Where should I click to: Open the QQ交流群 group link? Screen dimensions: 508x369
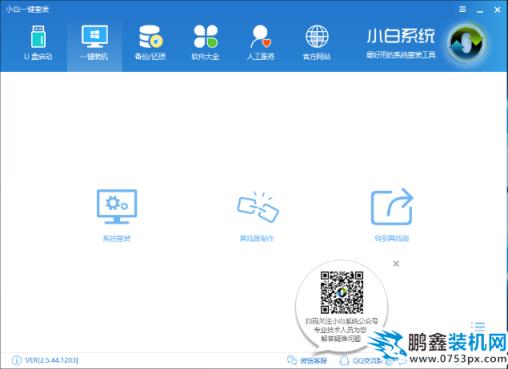pos(361,360)
